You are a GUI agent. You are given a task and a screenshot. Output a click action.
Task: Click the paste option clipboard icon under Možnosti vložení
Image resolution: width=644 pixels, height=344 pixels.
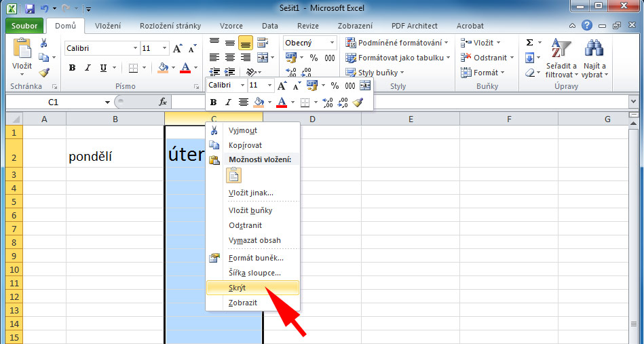tap(233, 176)
